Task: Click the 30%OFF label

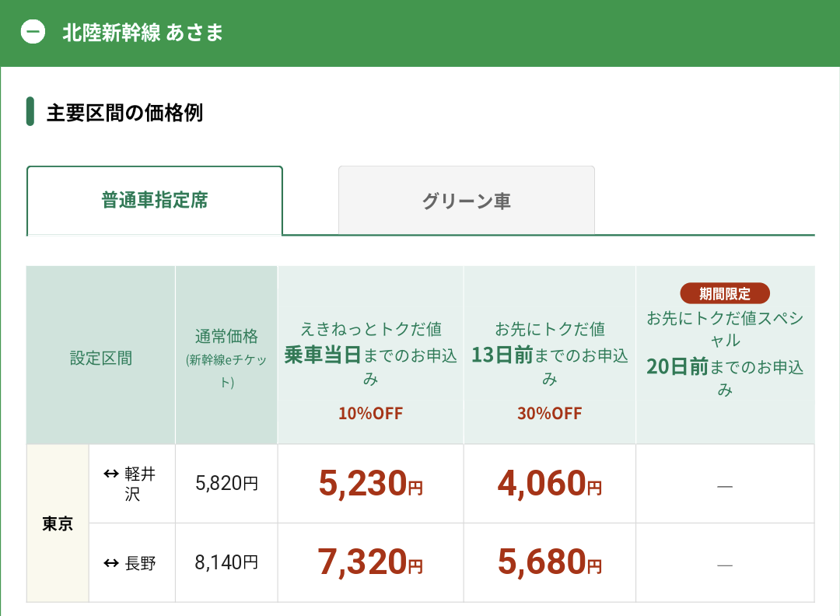Action: tap(550, 413)
